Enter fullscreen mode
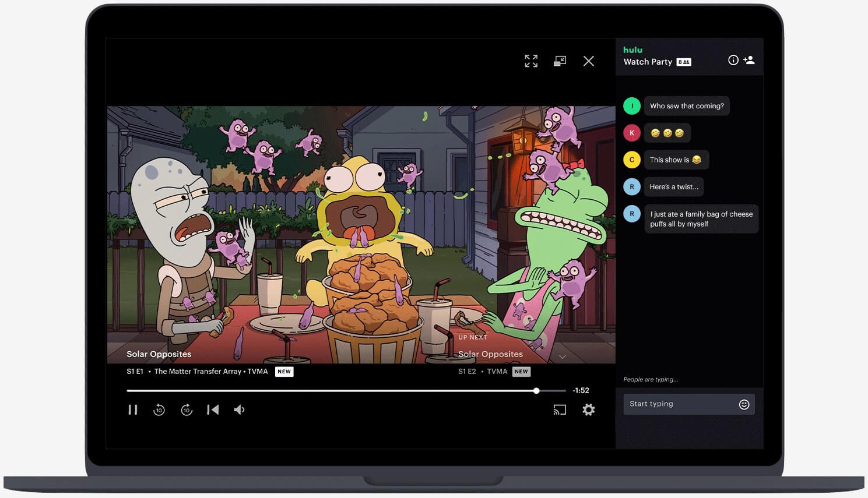Image resolution: width=868 pixels, height=498 pixels. [x=531, y=61]
